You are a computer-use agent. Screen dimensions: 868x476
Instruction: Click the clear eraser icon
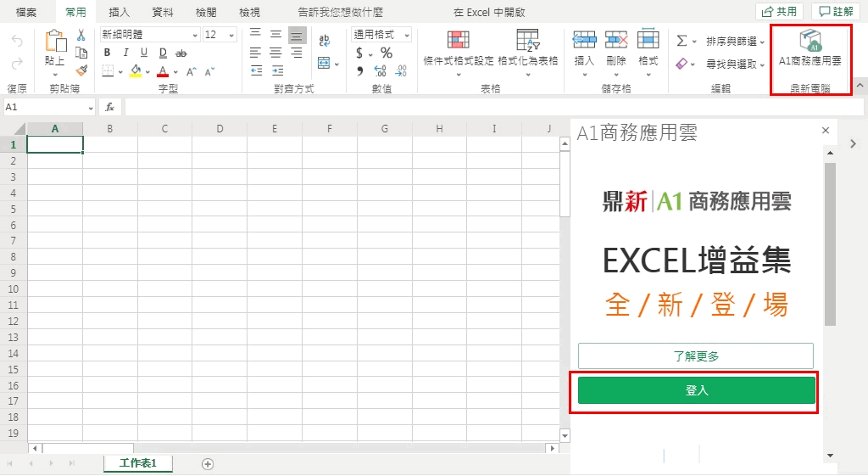tap(682, 63)
